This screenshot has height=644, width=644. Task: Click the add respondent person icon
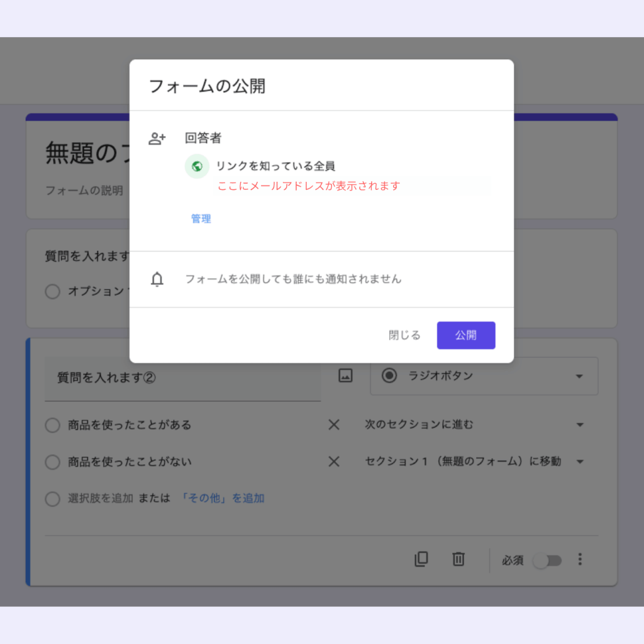[x=157, y=138]
